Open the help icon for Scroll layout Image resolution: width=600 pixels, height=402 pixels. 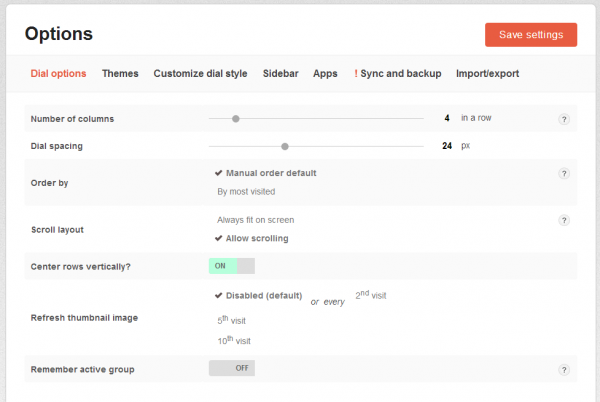click(x=564, y=220)
